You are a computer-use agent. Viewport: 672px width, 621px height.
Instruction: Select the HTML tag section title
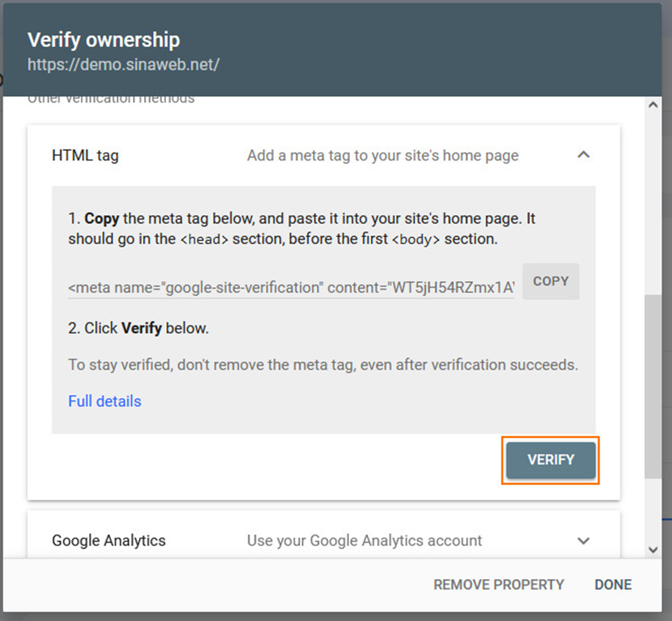85,156
